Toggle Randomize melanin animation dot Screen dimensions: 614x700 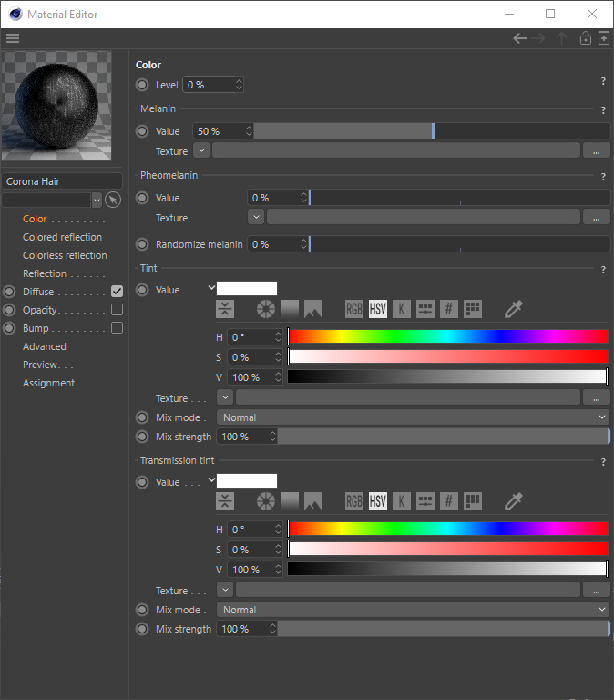pos(142,244)
